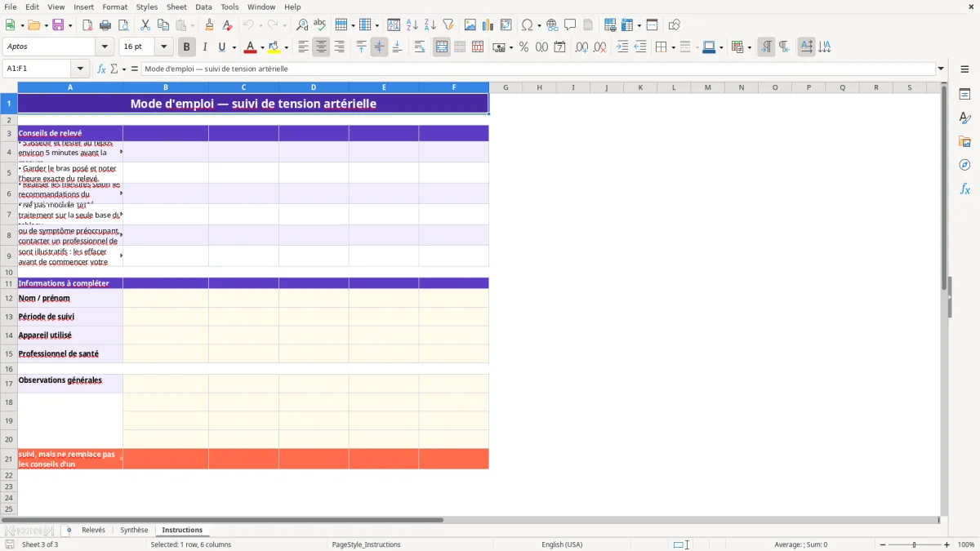Toggle Align Left
This screenshot has width=980, height=551.
(x=303, y=47)
